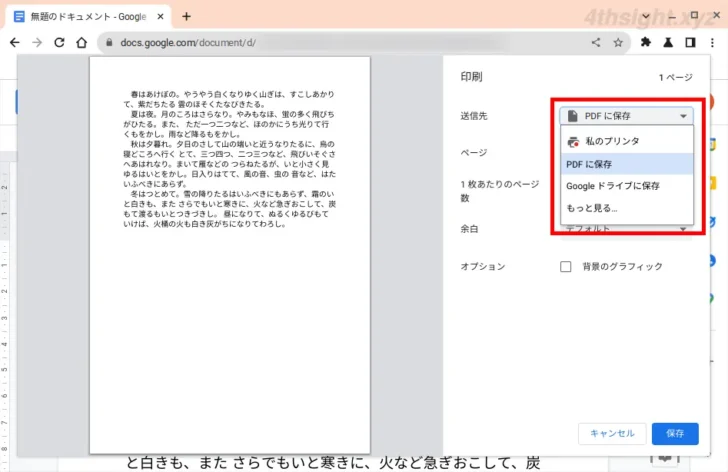The height and width of the screenshot is (472, 728).
Task: Open the destination dropdown showing PDF に保存
Action: point(626,116)
